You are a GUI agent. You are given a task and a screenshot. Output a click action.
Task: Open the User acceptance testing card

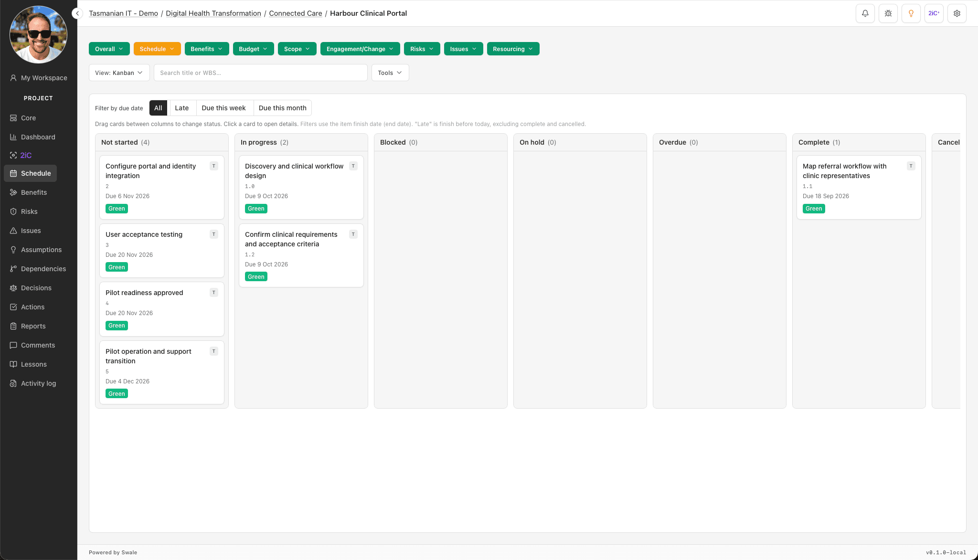pyautogui.click(x=162, y=251)
